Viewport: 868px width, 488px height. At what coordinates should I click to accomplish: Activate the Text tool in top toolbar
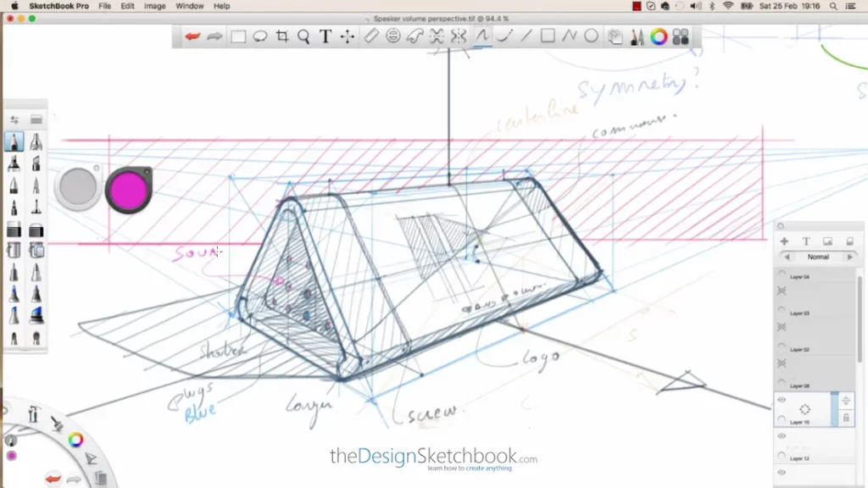pos(325,36)
